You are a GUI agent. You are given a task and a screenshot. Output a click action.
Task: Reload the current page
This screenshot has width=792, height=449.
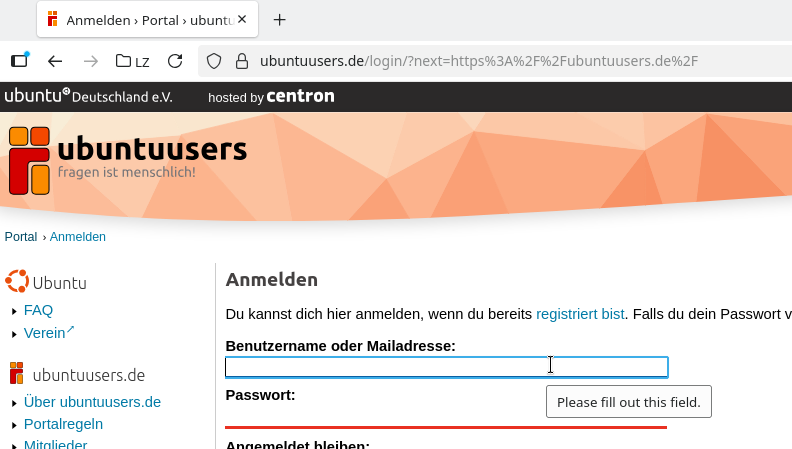pyautogui.click(x=175, y=61)
